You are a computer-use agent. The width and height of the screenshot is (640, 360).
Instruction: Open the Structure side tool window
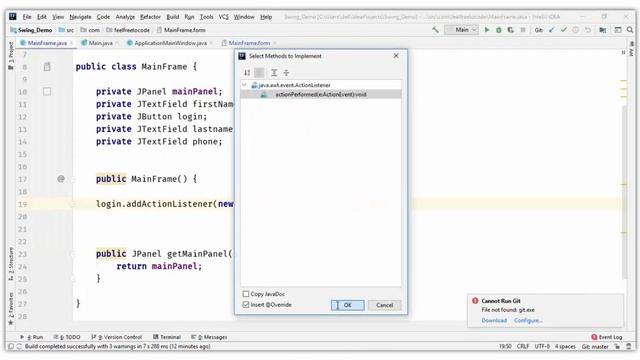pos(11,264)
